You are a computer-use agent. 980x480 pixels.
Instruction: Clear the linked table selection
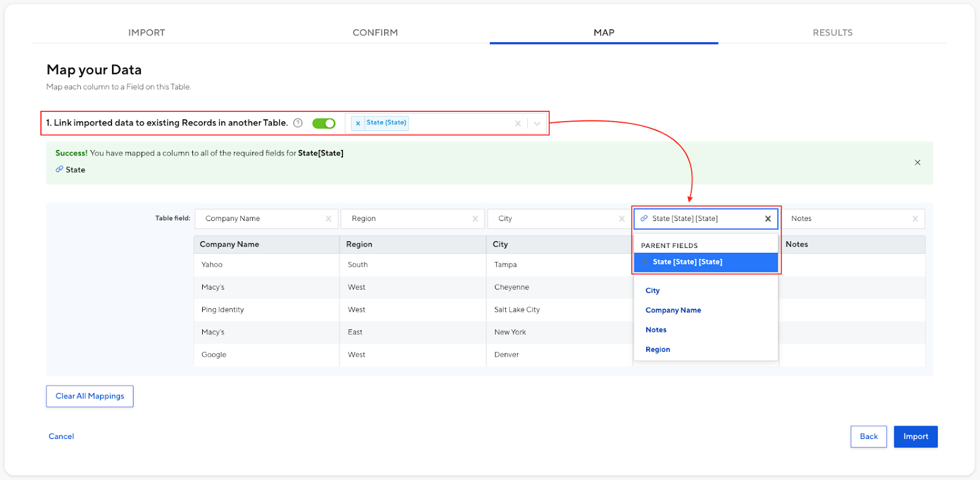tap(518, 124)
